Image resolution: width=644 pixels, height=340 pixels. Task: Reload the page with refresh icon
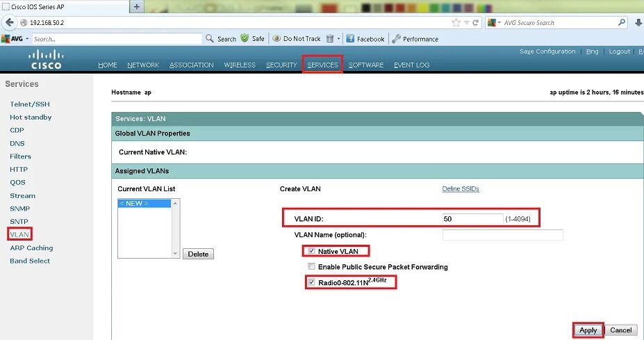click(x=476, y=23)
